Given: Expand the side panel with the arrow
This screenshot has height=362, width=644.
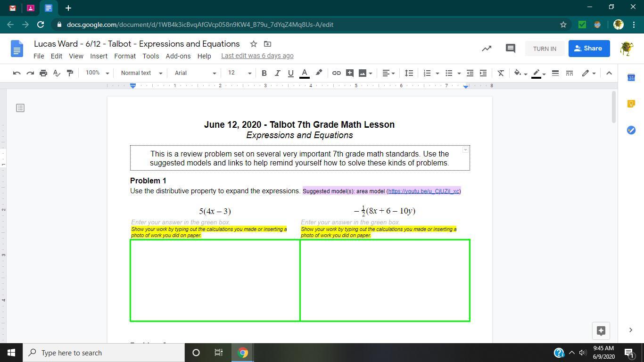Looking at the screenshot, I should 631,330.
